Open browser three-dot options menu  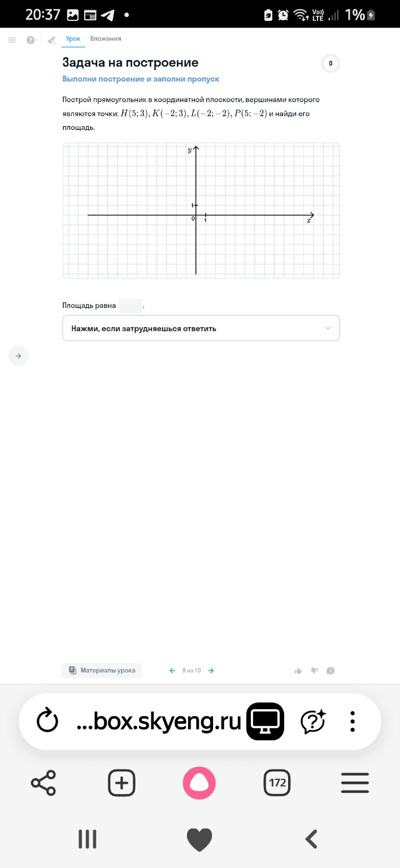tap(353, 721)
